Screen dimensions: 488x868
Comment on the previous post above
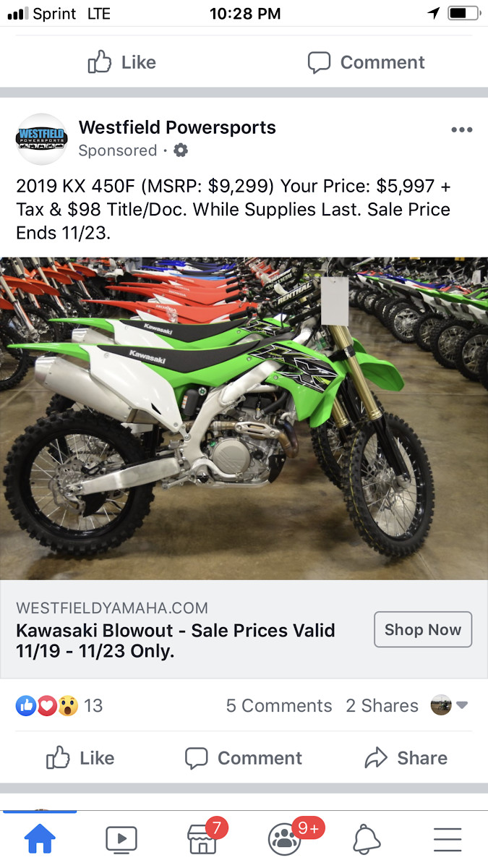click(x=367, y=62)
